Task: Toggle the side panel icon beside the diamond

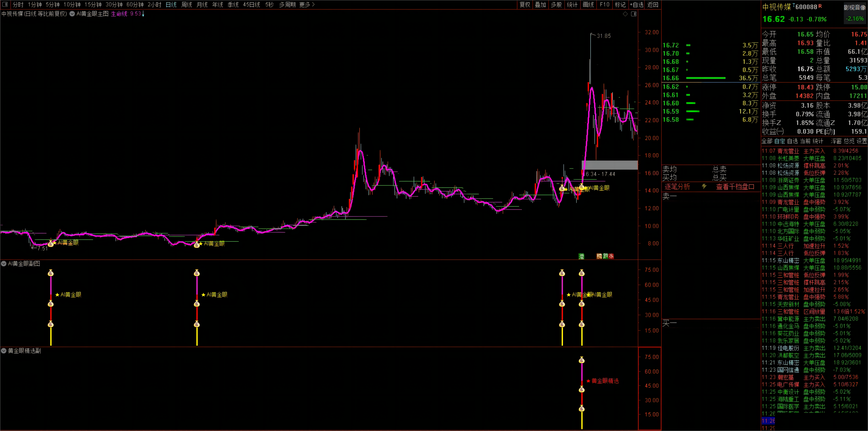Action: (x=634, y=14)
